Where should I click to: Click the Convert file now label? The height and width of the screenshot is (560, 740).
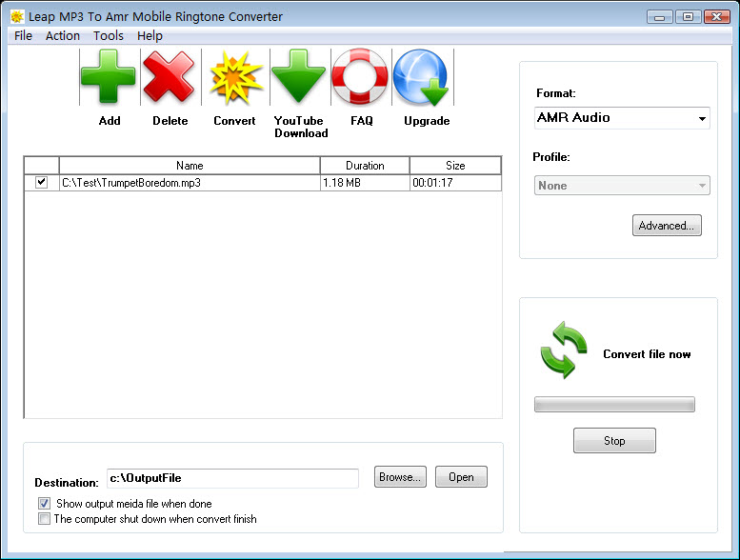647,354
